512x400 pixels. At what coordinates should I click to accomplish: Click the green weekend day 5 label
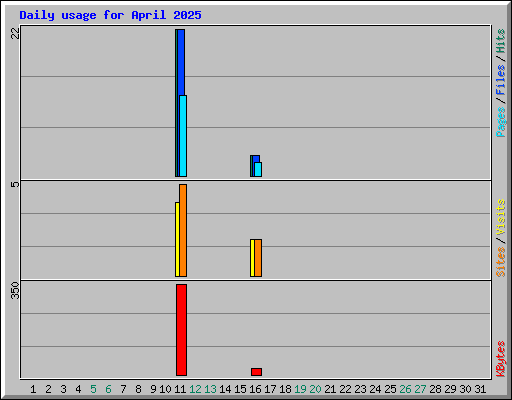93,389
